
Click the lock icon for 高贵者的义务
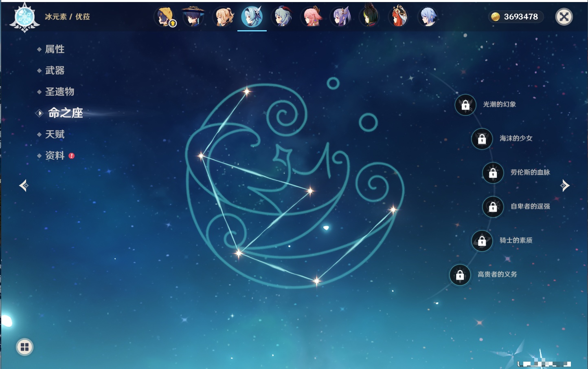[460, 275]
